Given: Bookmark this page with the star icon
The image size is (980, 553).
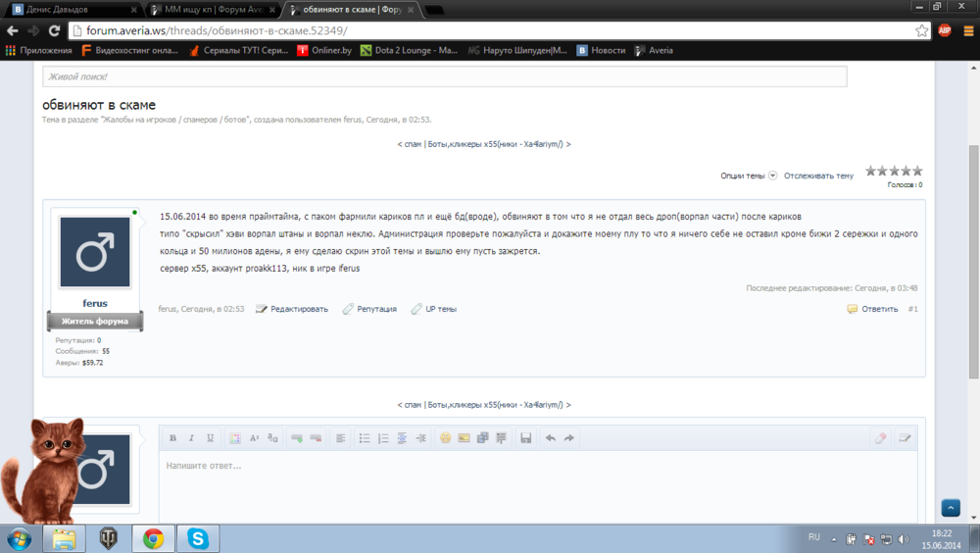Looking at the screenshot, I should [921, 30].
